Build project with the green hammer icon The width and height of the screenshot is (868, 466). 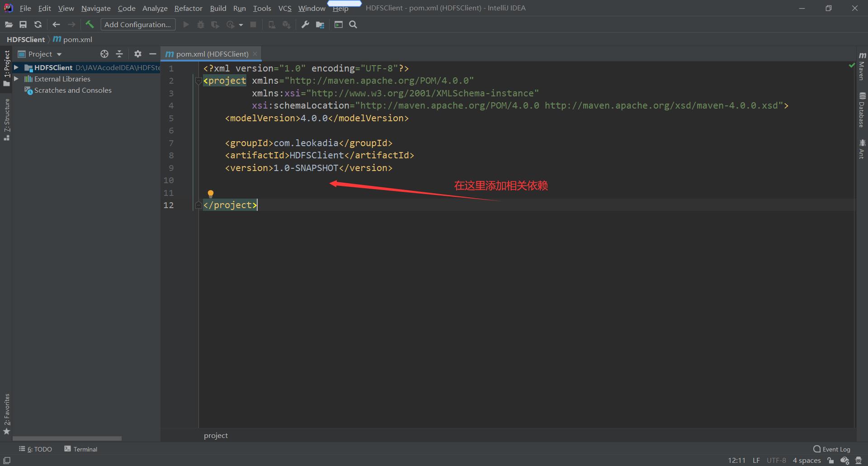pos(90,24)
